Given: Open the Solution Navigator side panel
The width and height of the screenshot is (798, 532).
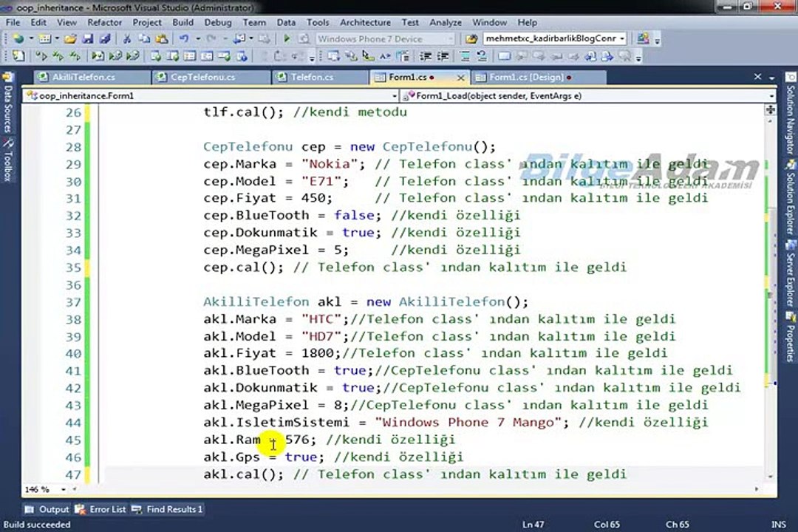Looking at the screenshot, I should coord(791,114).
